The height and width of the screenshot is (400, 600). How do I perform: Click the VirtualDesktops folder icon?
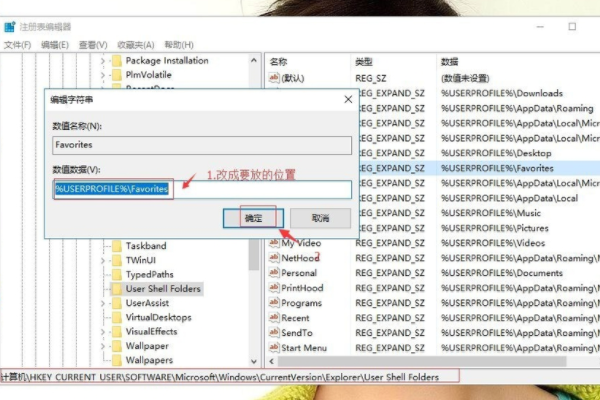(x=117, y=317)
